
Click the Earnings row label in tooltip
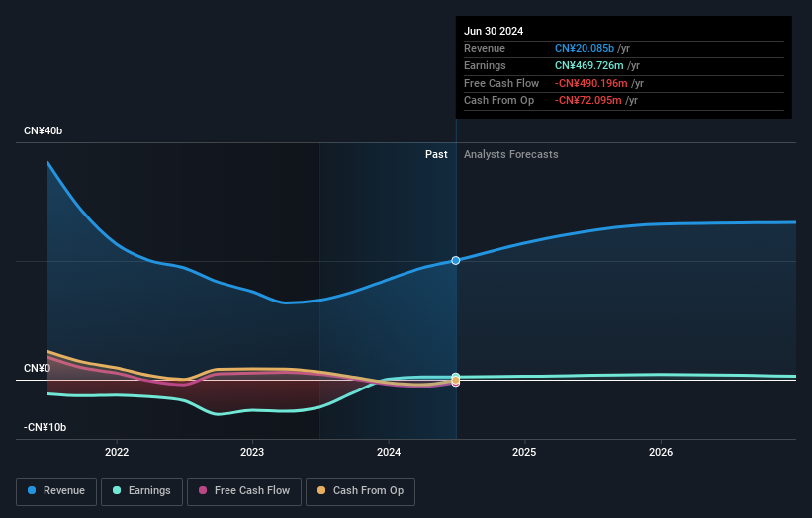tap(485, 65)
